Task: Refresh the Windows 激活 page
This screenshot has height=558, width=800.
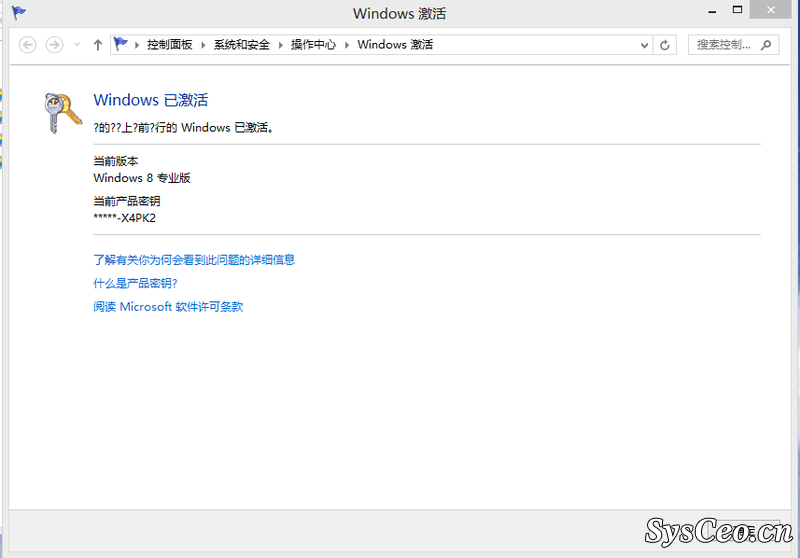Action: coord(665,45)
